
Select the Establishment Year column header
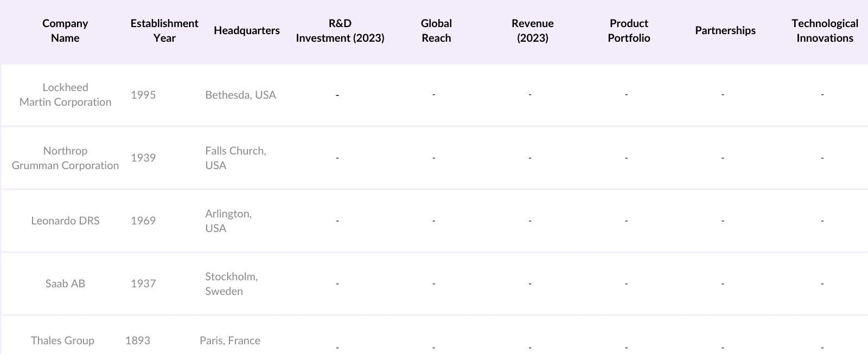click(164, 31)
